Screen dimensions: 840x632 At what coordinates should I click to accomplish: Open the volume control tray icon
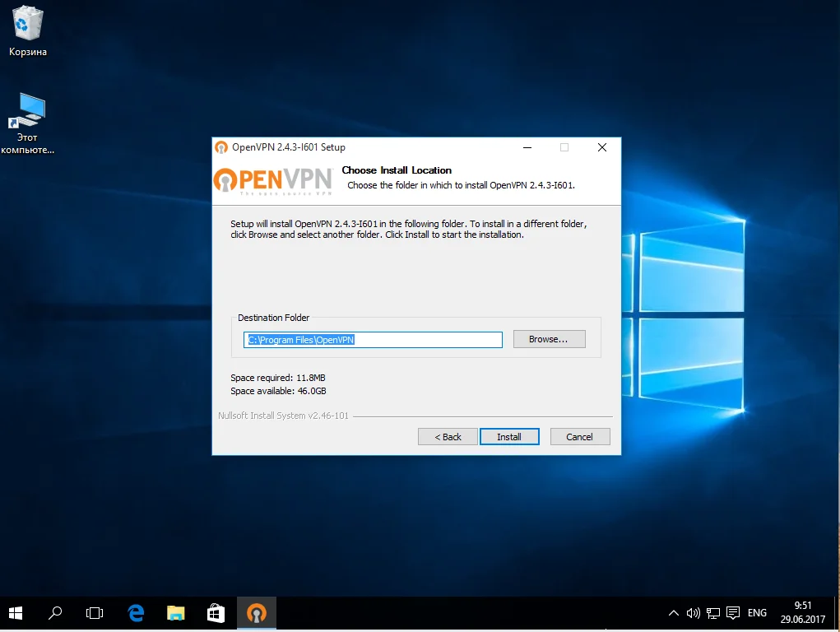click(694, 613)
